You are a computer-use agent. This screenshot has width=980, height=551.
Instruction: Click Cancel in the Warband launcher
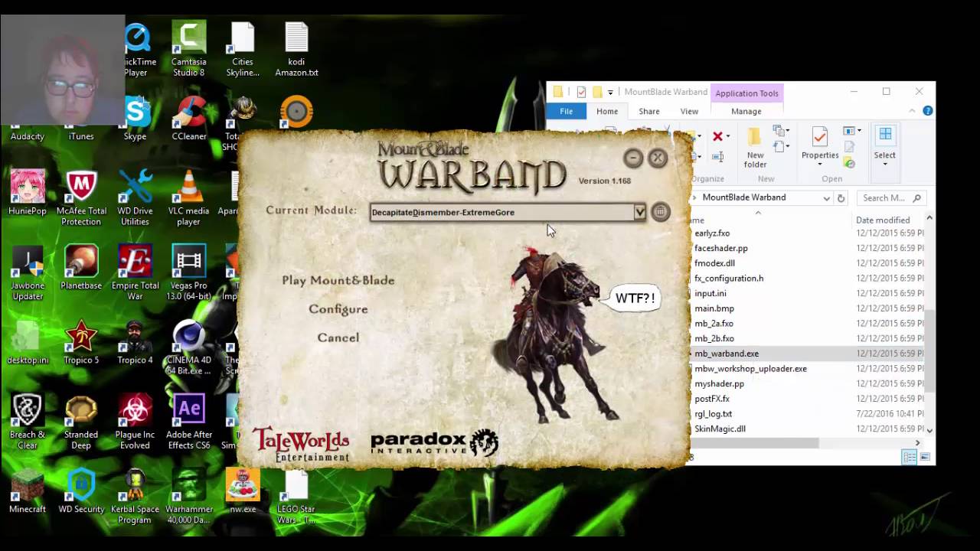coord(338,337)
